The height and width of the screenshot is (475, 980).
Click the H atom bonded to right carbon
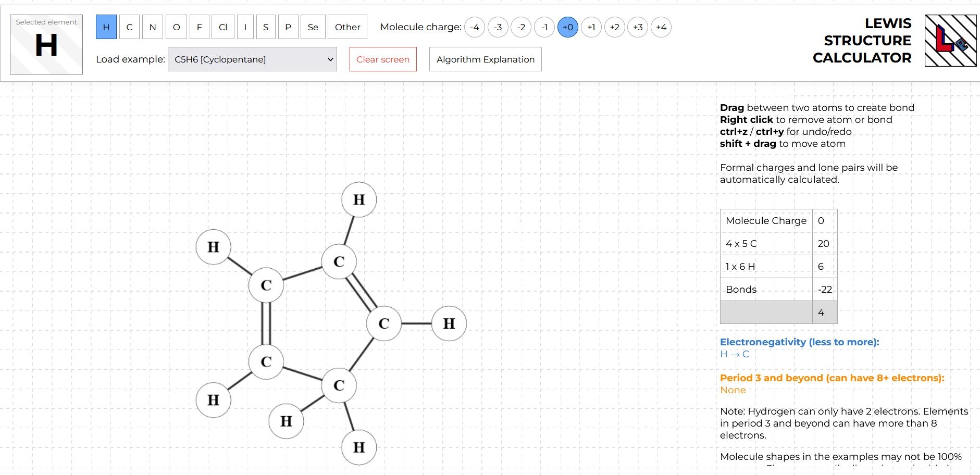click(449, 323)
